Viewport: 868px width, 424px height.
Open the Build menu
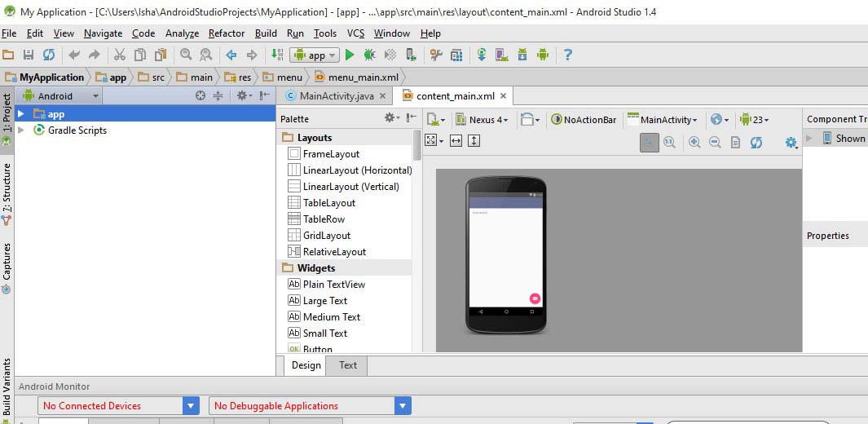pos(266,33)
